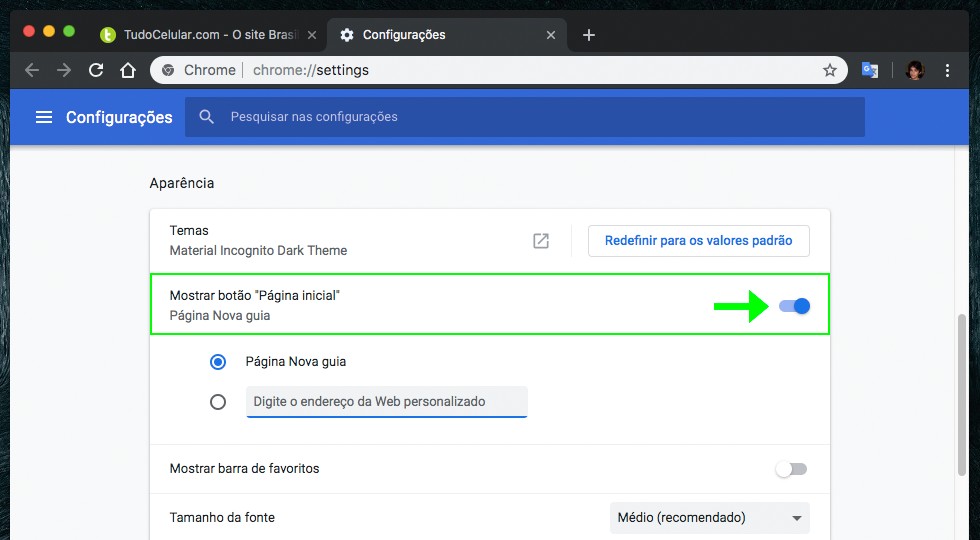Select the custom web address radio button
The height and width of the screenshot is (540, 980).
218,402
